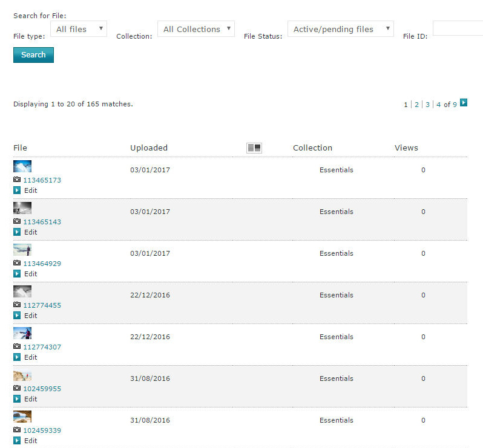This screenshot has height=448, width=483.
Task: Open the File type dropdown
Action: (79, 29)
